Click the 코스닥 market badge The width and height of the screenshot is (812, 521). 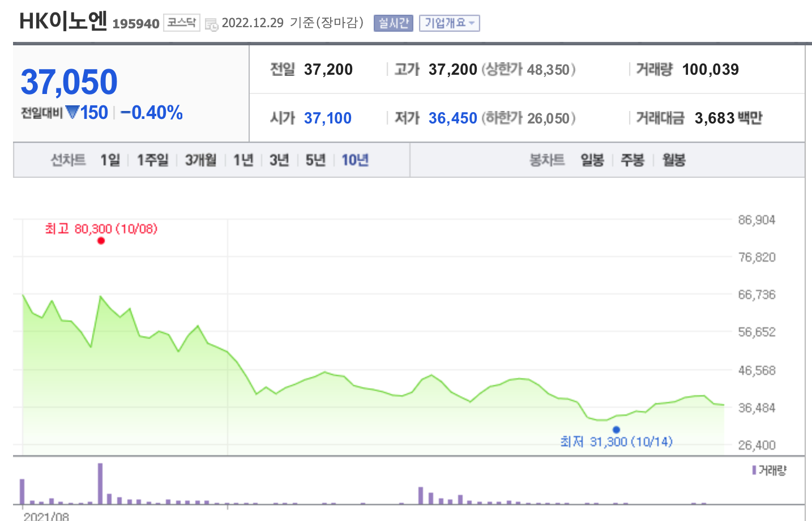click(182, 23)
